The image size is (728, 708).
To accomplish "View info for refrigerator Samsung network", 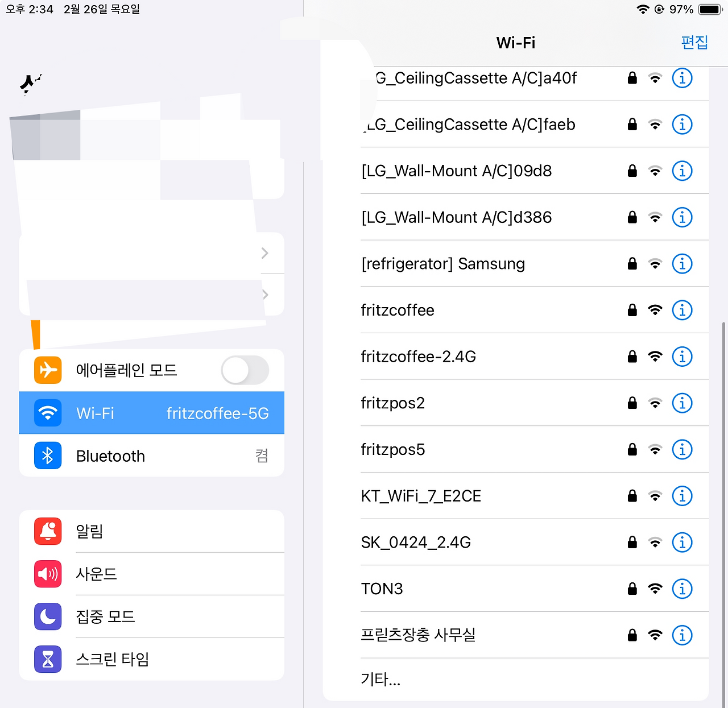I will pos(682,264).
